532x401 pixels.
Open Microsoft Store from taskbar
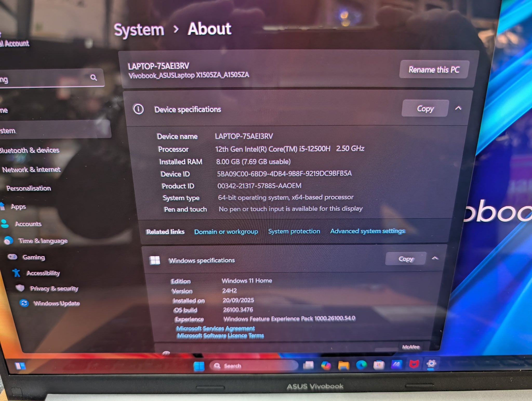(x=379, y=365)
